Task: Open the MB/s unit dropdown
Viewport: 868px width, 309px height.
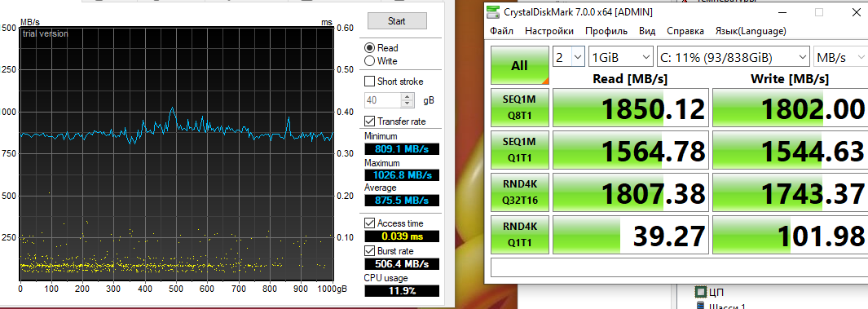Action: 840,57
